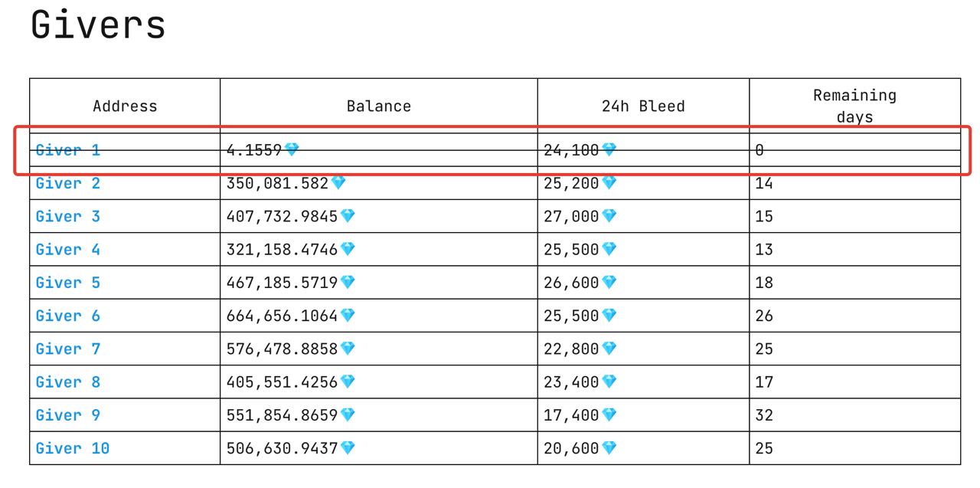Click the diamond icon next to 24,100 bleed

(609, 150)
